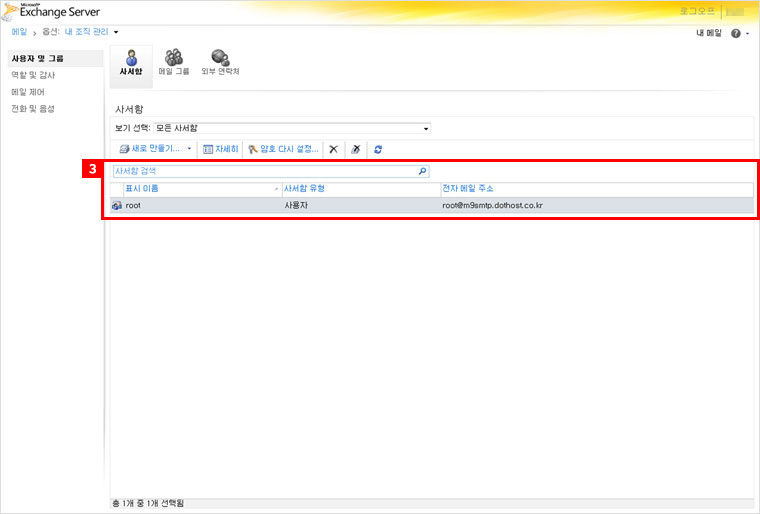Image resolution: width=760 pixels, height=514 pixels.
Task: Click the 자세히 details button
Action: click(x=220, y=149)
